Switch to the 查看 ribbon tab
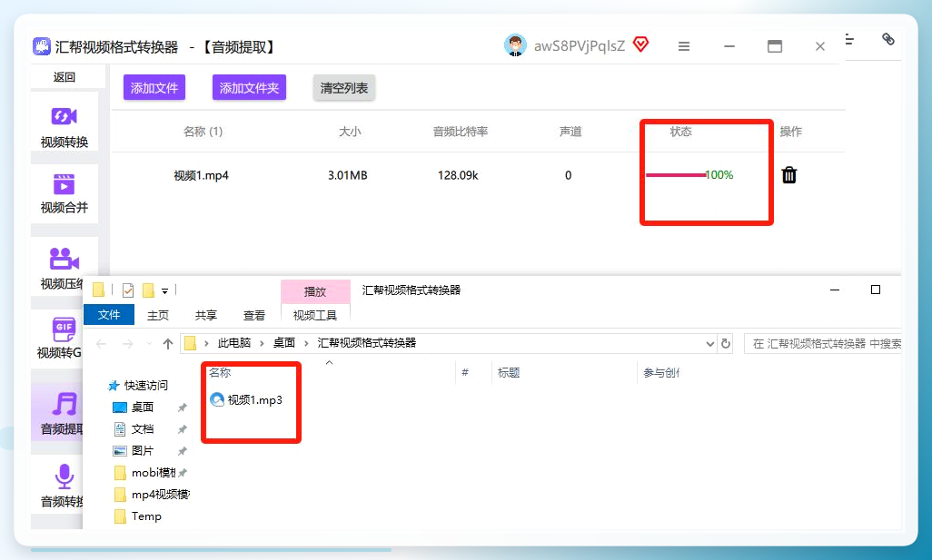Image resolution: width=932 pixels, height=560 pixels. [x=254, y=315]
